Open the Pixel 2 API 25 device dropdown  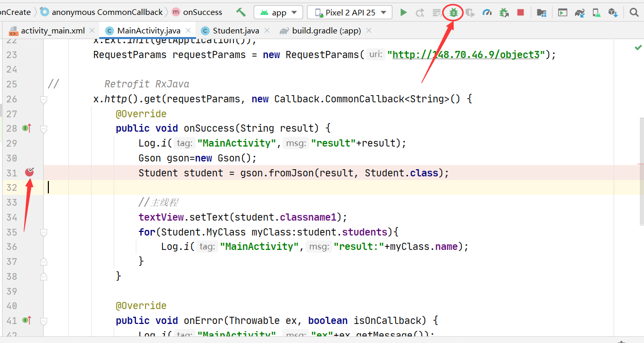pos(350,12)
